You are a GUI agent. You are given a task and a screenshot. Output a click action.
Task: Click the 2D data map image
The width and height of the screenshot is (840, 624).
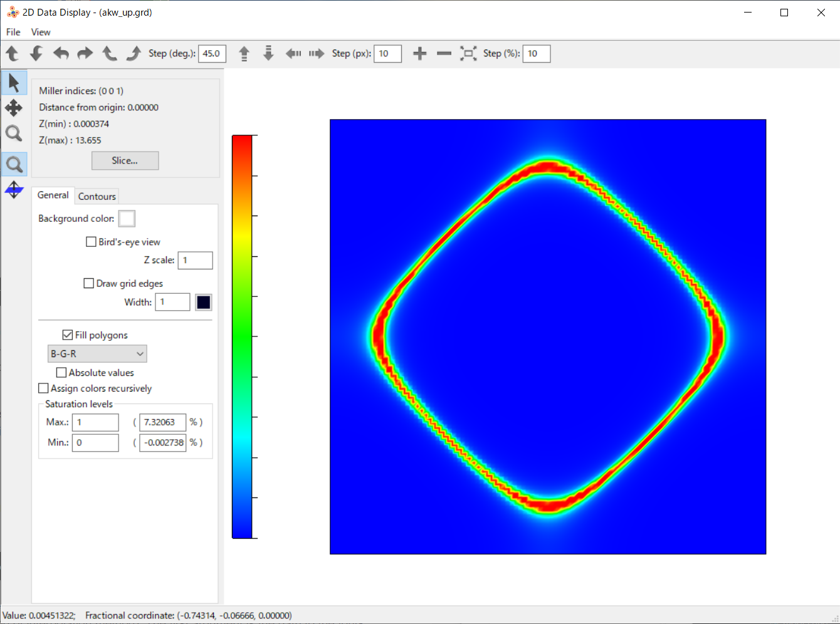point(548,337)
